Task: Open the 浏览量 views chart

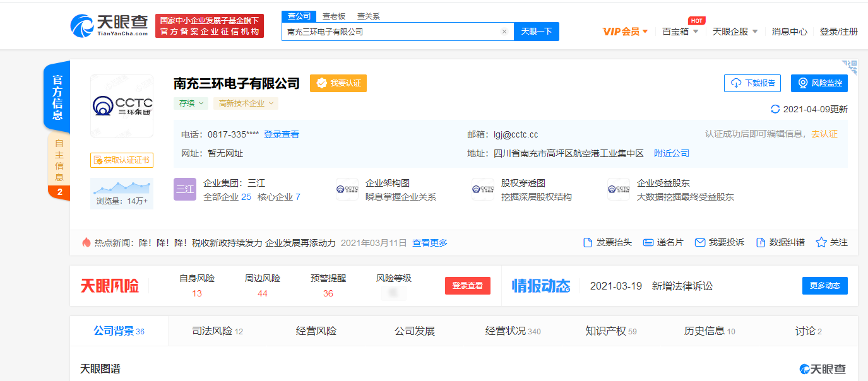Action: tap(122, 194)
